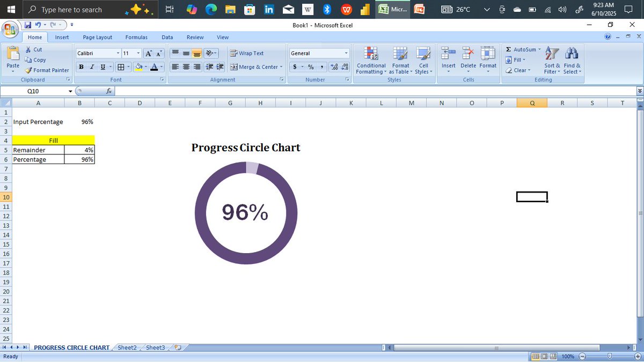Open Excel Help question mark
644x362 pixels.
click(608, 37)
